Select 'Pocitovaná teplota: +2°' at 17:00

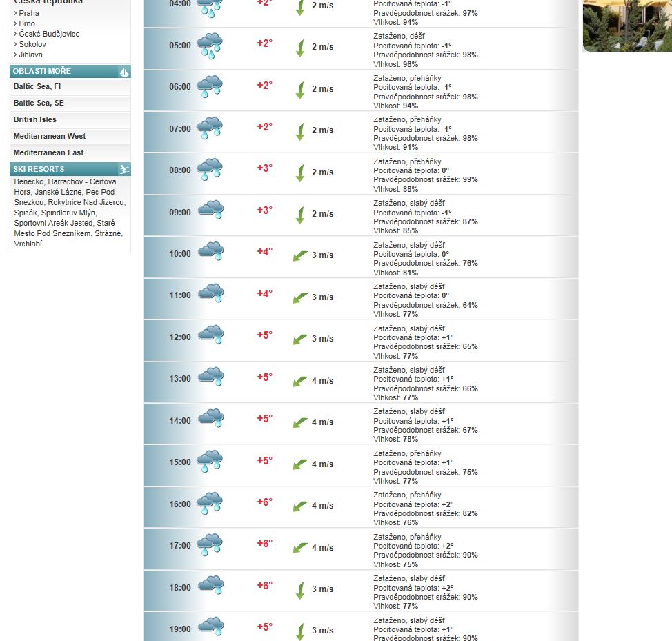pyautogui.click(x=413, y=546)
